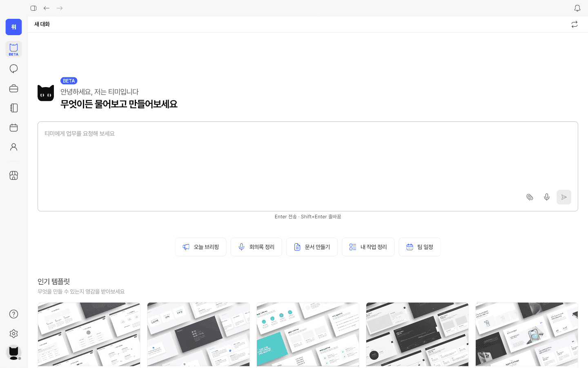Click the blue BETA badge above greeting

click(69, 81)
